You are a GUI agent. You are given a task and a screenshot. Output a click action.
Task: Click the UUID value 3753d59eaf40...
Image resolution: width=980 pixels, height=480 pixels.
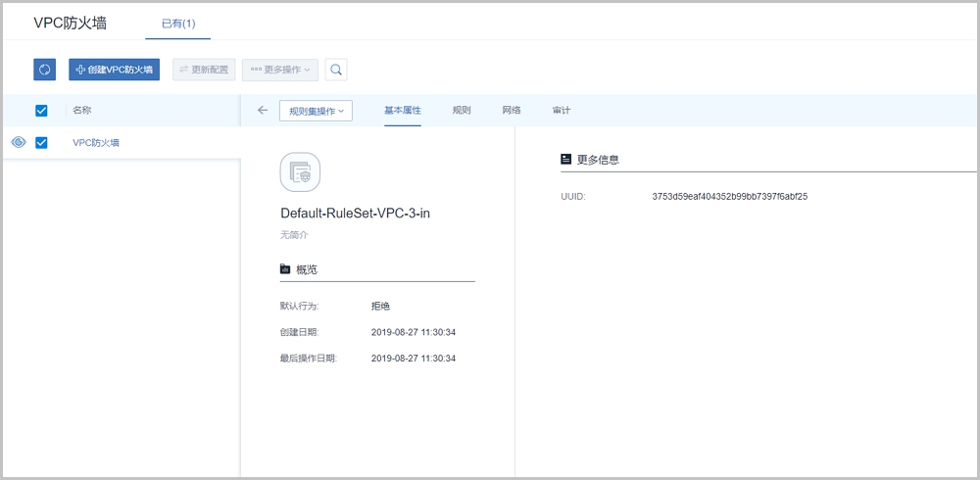coord(729,197)
